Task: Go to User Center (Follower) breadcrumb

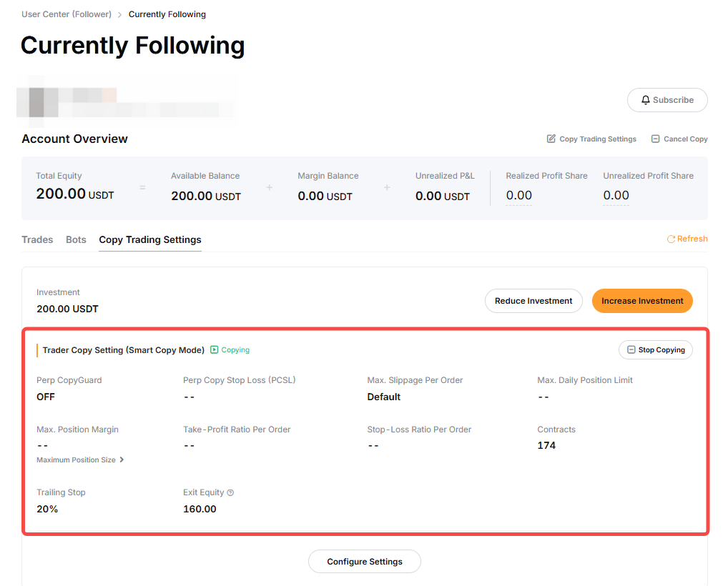Action: pyautogui.click(x=66, y=14)
